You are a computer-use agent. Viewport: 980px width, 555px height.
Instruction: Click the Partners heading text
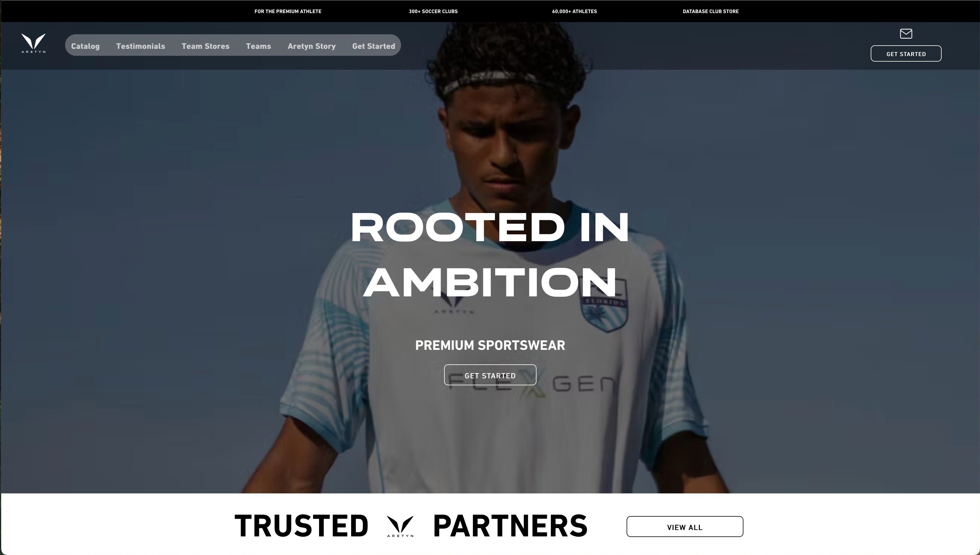pos(510,527)
